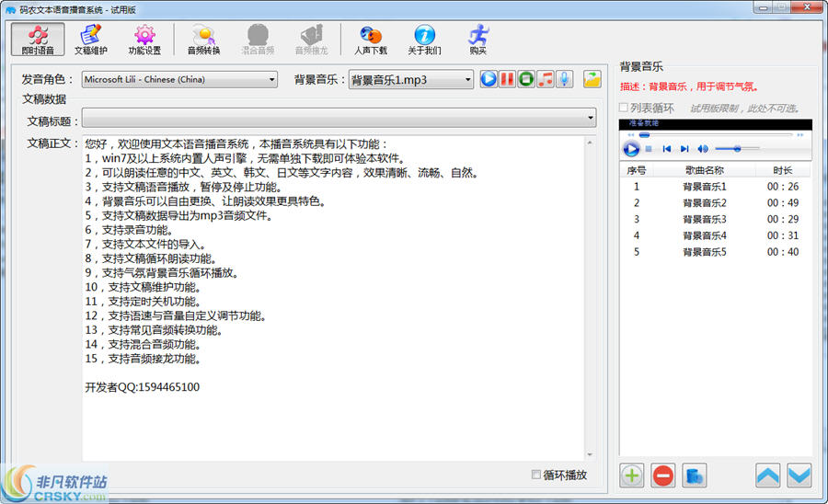Click line 11，支持定时关机功能
Image resolution: width=828 pixels, height=504 pixels.
pyautogui.click(x=144, y=302)
